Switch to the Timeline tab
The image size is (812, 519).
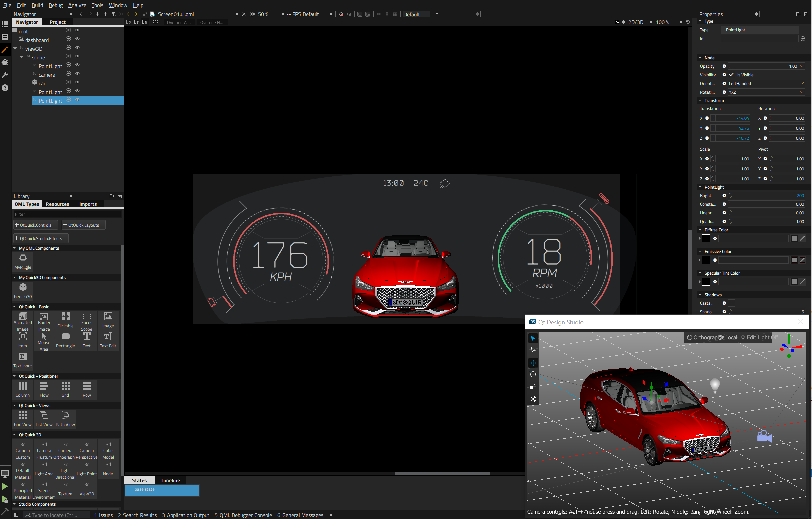170,480
